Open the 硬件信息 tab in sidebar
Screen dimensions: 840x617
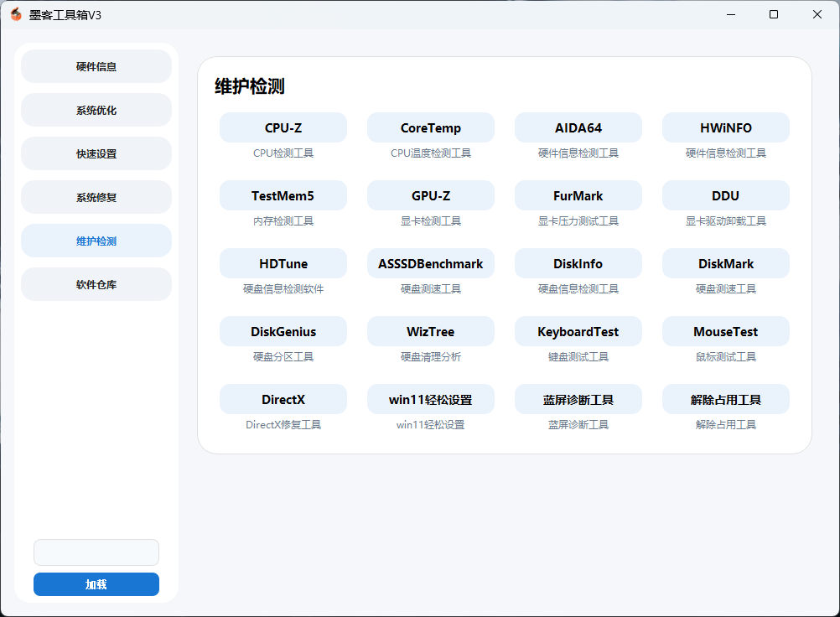pyautogui.click(x=96, y=66)
